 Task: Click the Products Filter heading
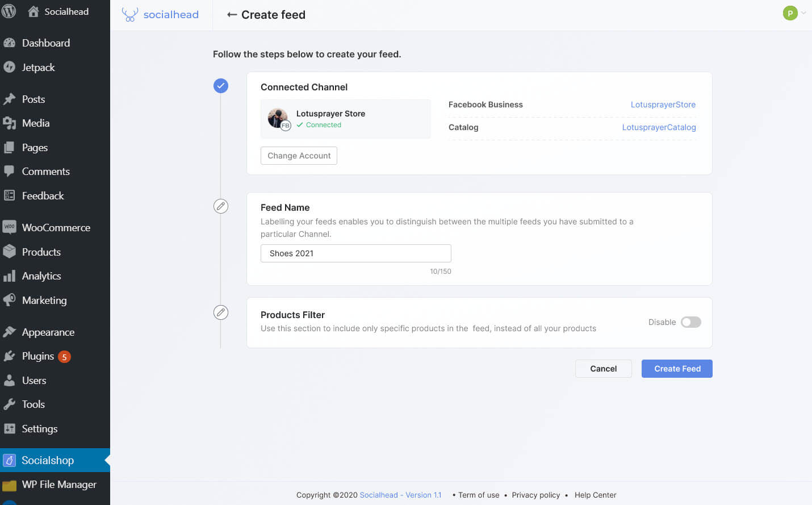tap(292, 315)
